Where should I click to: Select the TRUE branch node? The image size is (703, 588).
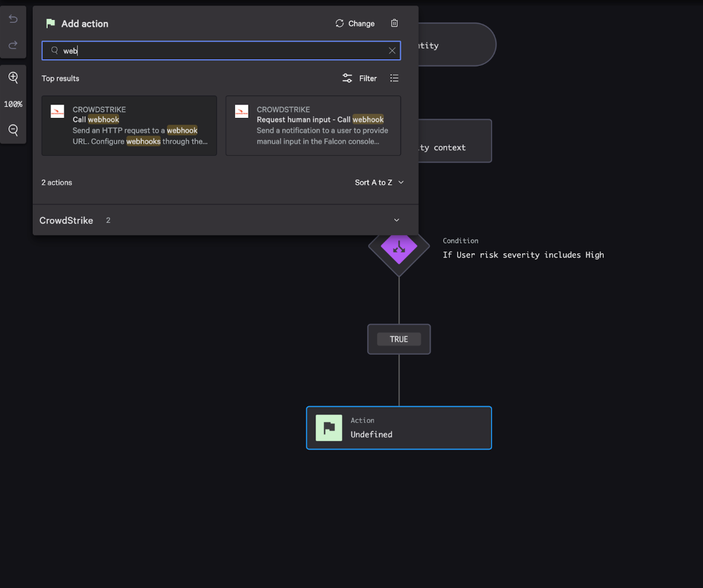coord(398,339)
